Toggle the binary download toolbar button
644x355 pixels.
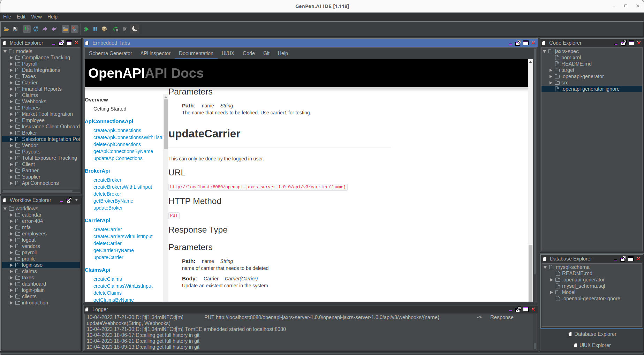tap(27, 29)
